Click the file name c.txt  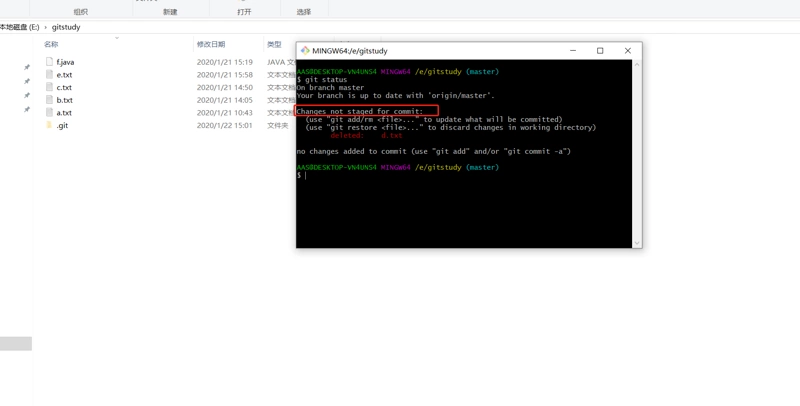pos(64,88)
